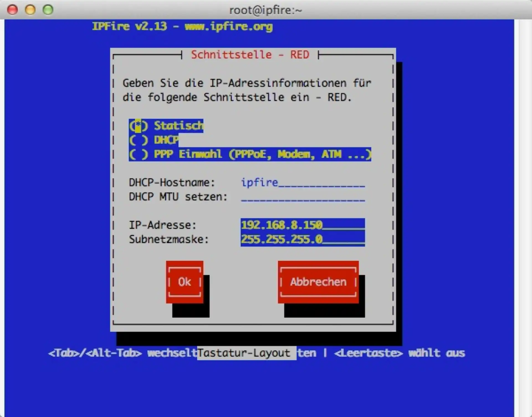532x417 pixels.
Task: Click the Schnittstelle - RED dialog title
Action: pyautogui.click(x=250, y=55)
